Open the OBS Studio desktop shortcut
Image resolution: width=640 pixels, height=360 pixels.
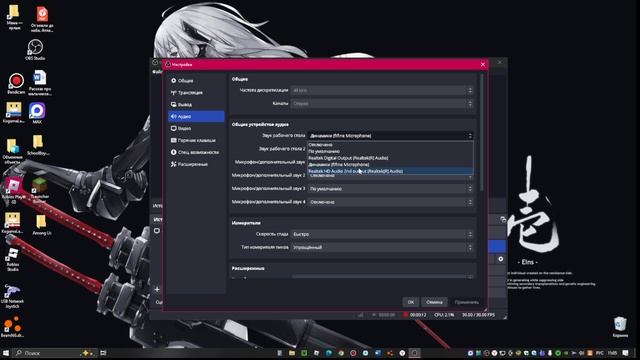pyautogui.click(x=35, y=50)
